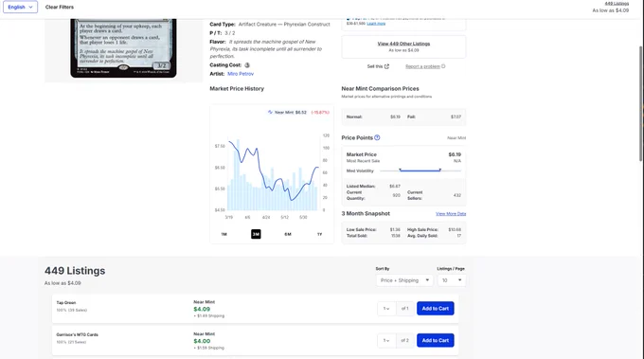The width and height of the screenshot is (644, 359).
Task: Click Tap Green seller name
Action: (66, 303)
